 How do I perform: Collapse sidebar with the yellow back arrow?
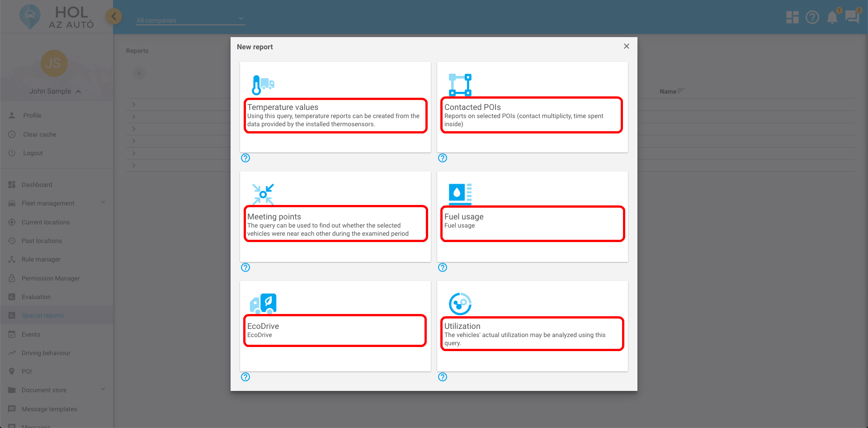click(x=114, y=17)
